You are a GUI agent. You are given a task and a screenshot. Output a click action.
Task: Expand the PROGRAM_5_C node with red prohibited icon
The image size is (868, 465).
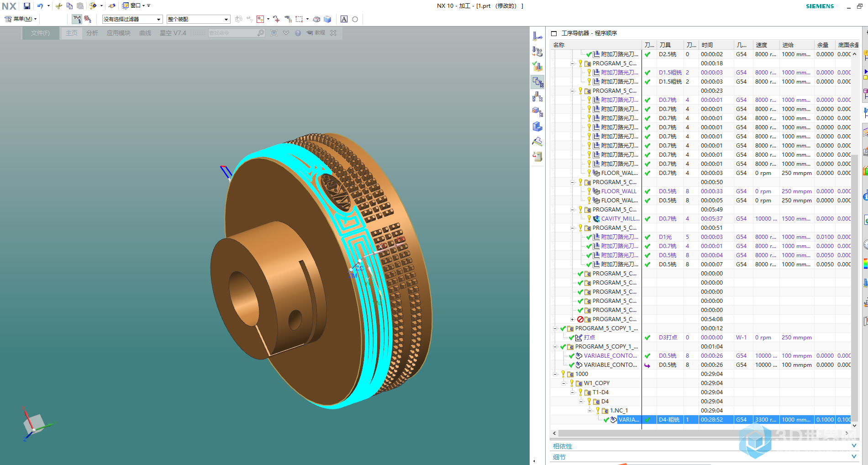click(x=572, y=319)
